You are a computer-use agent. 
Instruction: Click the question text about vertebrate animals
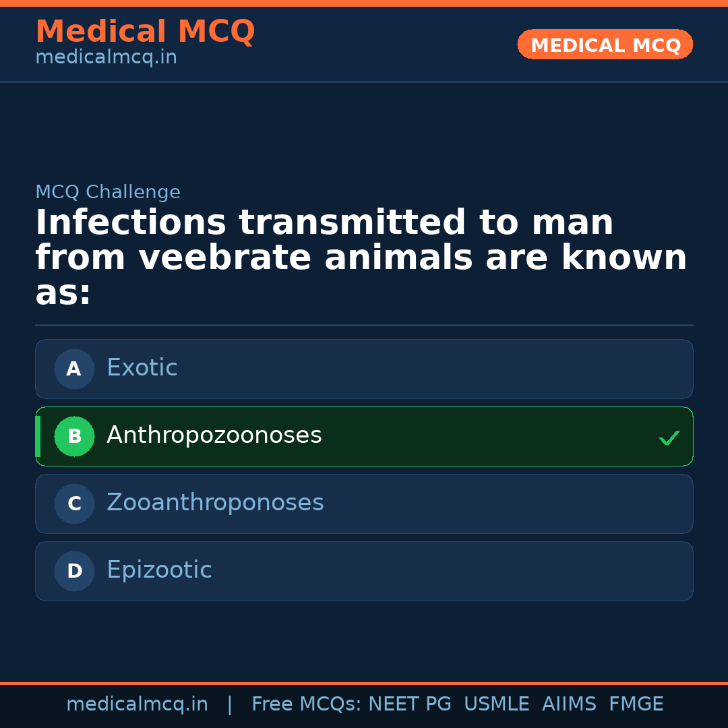361,257
